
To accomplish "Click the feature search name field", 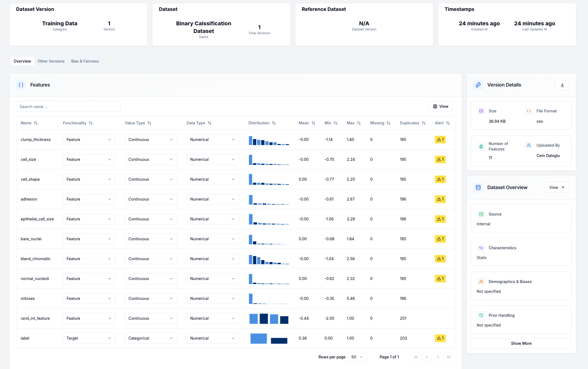I will [x=68, y=106].
